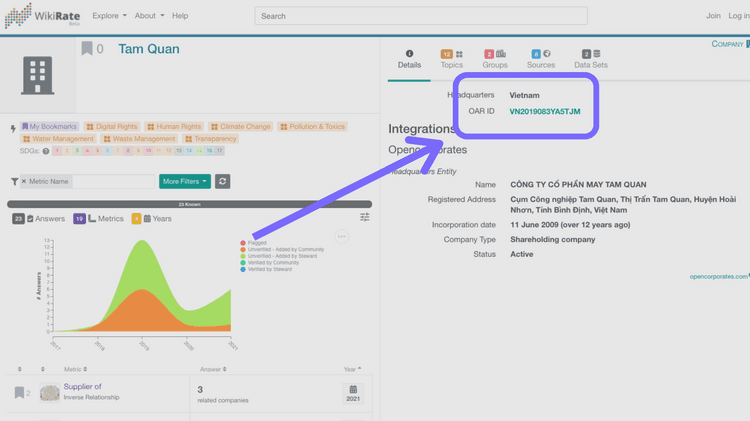Select SDG 17 swatch
This screenshot has width=750, height=421.
click(x=219, y=151)
